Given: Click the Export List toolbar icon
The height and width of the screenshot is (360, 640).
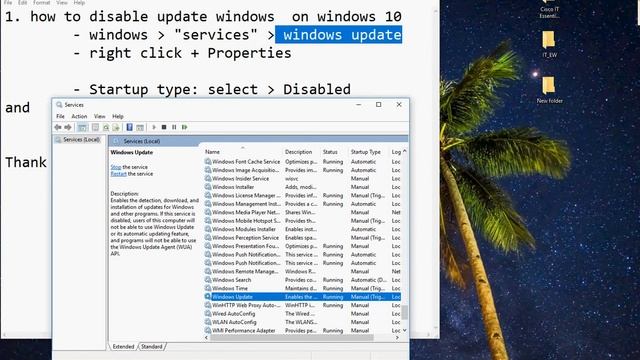Looking at the screenshot, I should pyautogui.click(x=116, y=127).
